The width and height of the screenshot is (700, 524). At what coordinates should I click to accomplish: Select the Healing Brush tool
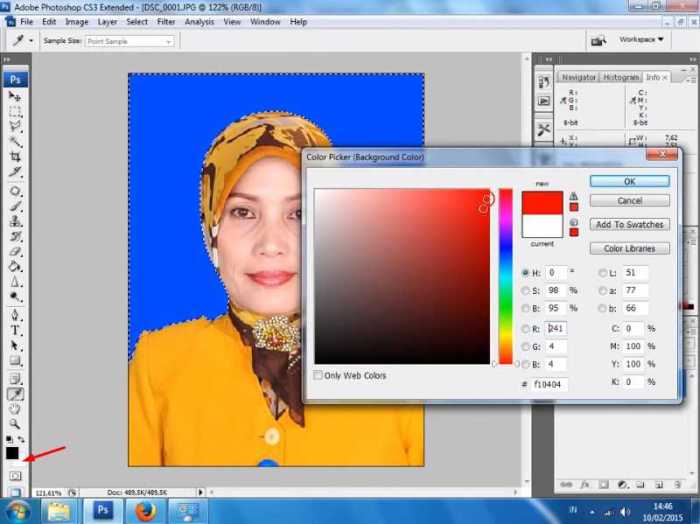coord(15,191)
